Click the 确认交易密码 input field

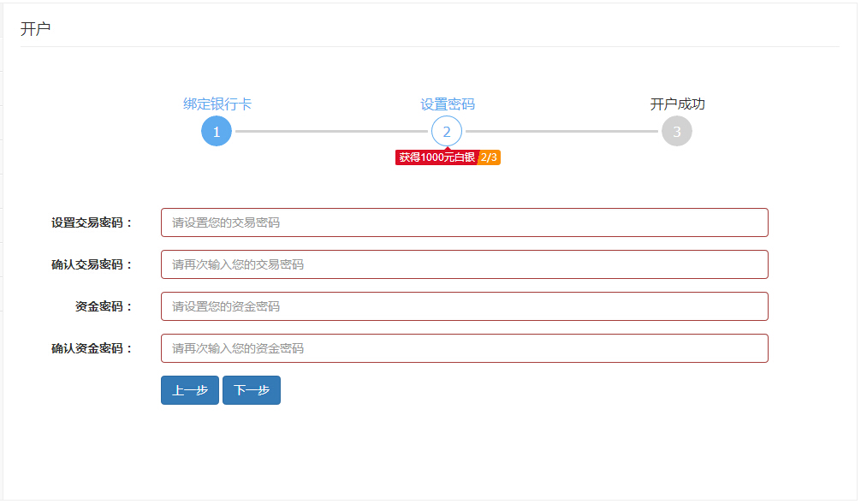[x=462, y=264]
